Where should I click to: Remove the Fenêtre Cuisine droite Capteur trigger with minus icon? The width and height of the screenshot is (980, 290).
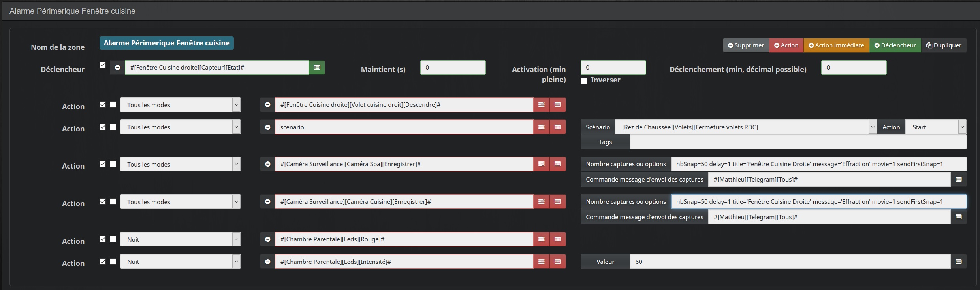[x=117, y=68]
